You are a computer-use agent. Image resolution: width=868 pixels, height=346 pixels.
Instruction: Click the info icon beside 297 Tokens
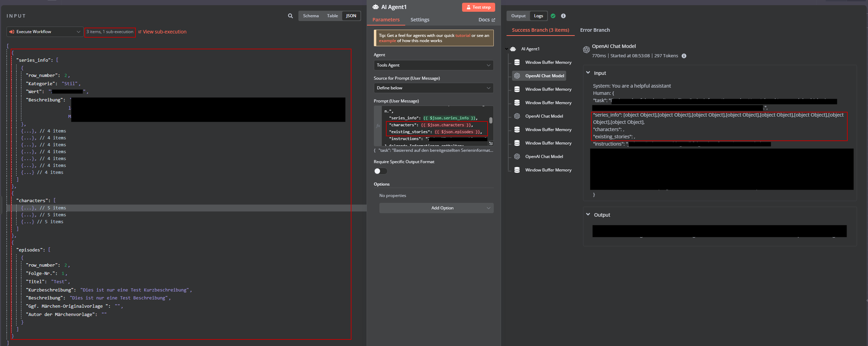click(684, 56)
